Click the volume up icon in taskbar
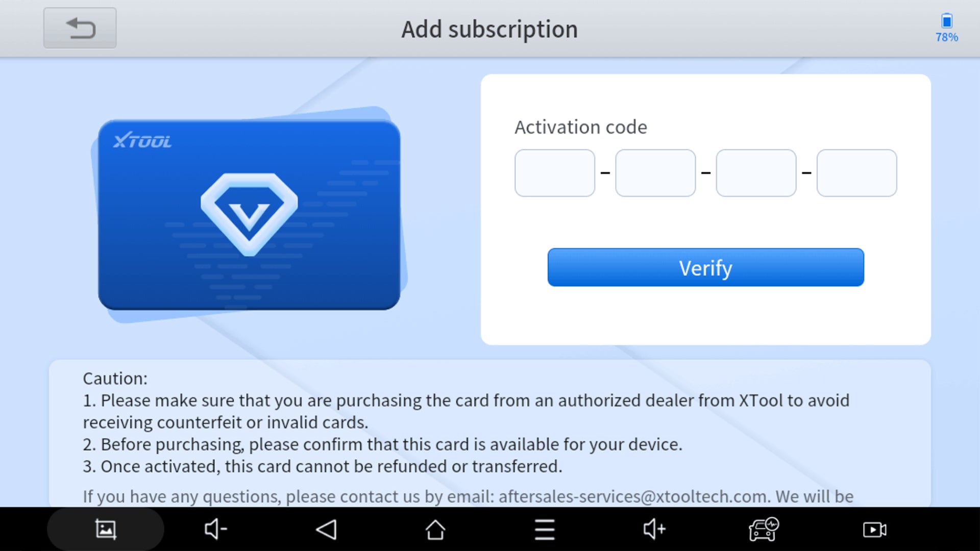980x551 pixels. (653, 530)
